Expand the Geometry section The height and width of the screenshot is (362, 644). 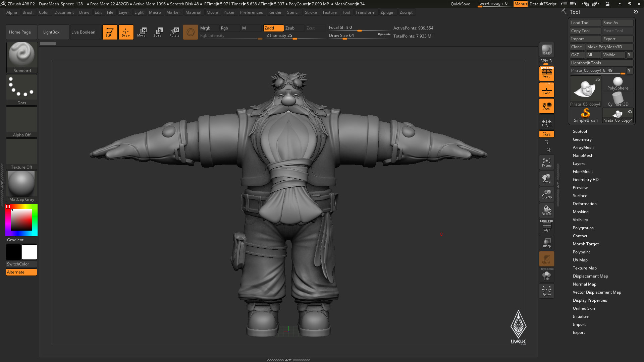coord(582,139)
